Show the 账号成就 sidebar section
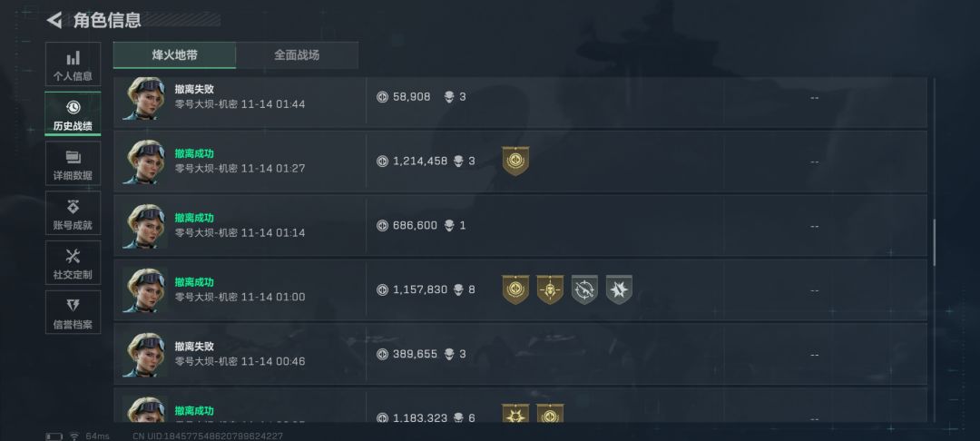The image size is (980, 441). 73,214
